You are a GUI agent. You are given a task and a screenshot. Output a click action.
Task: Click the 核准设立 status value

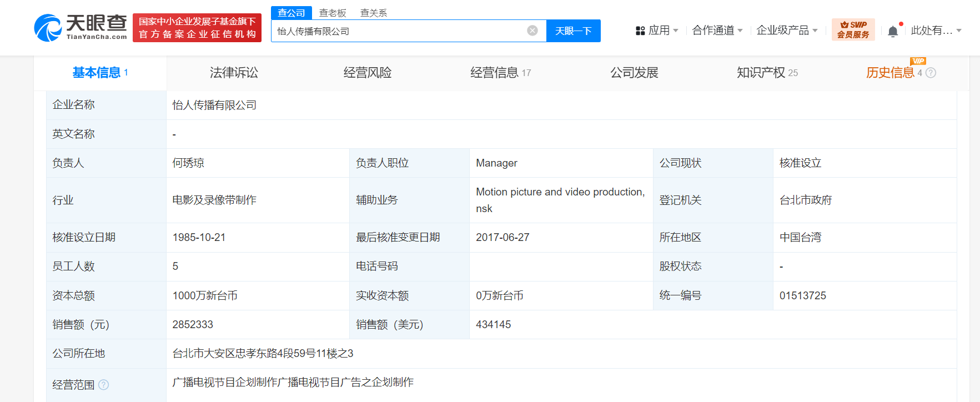coord(800,163)
